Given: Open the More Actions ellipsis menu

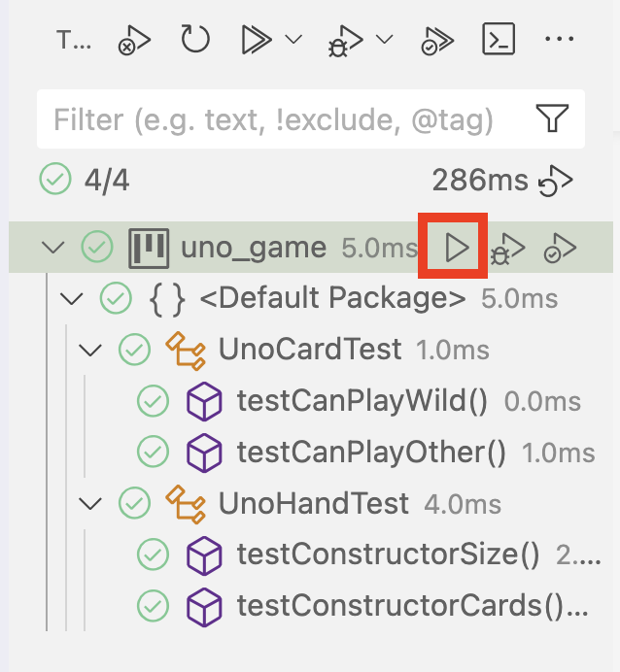Looking at the screenshot, I should coord(560,40).
